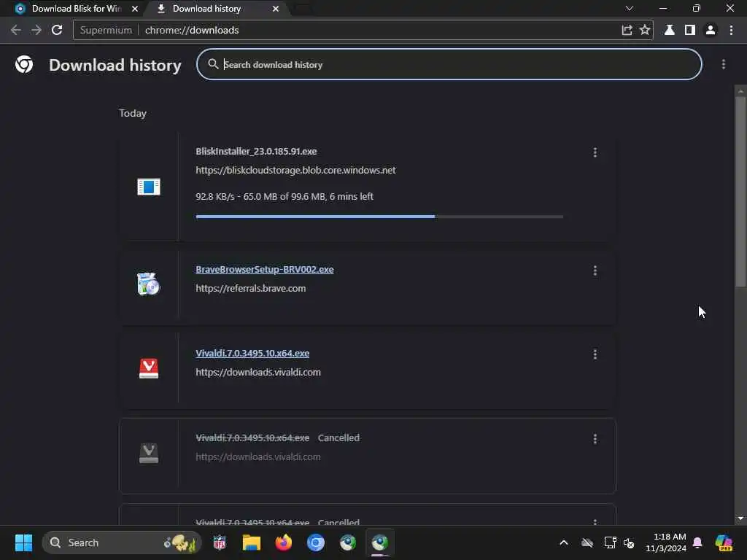Screen dimensions: 747x560
Task: Open the clock showing 1:18 AM
Action: 666,542
